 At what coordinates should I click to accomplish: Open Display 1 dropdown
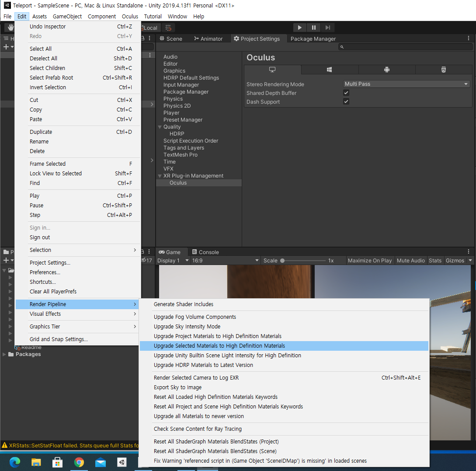coord(173,261)
